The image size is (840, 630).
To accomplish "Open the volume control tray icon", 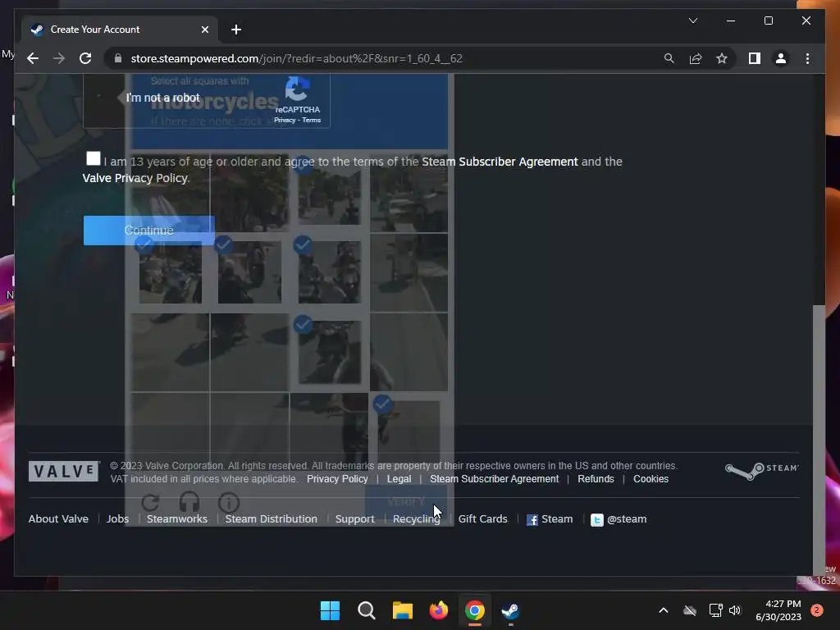I will pos(735,610).
